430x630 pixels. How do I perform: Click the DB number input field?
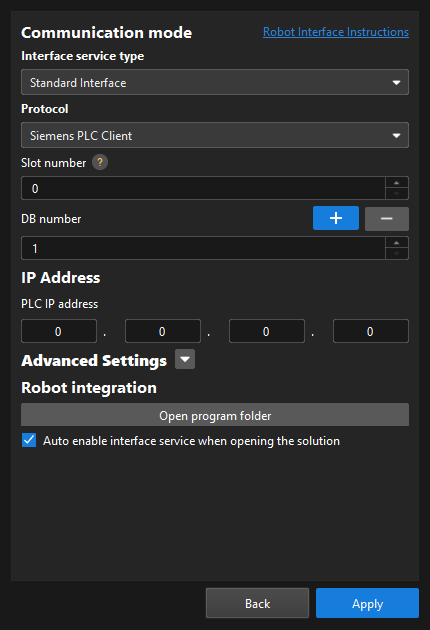(x=203, y=249)
